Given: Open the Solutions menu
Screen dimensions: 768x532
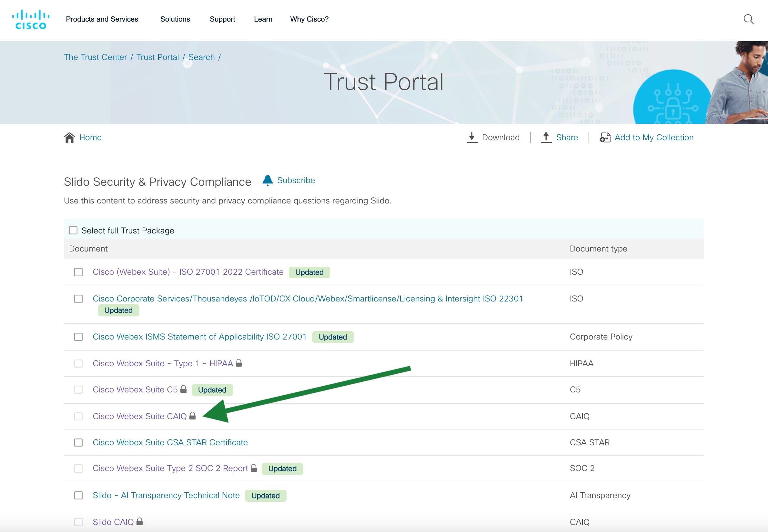Looking at the screenshot, I should click(175, 19).
